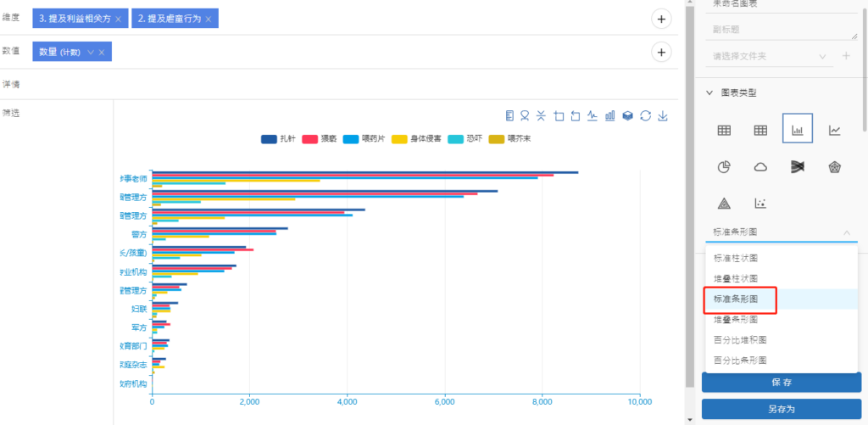The image size is (868, 425).
Task: Open the 数量 (计数) aggregation dropdown arrow
Action: click(90, 53)
